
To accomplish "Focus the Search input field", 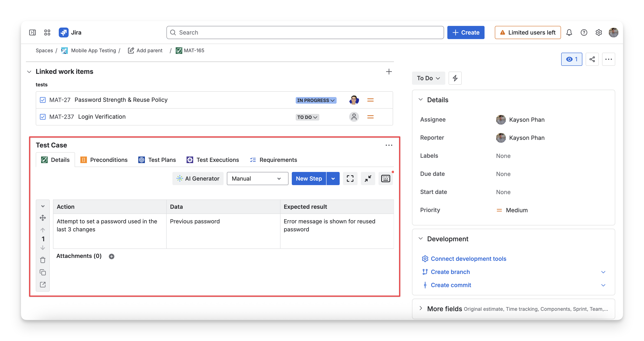I will coord(305,32).
